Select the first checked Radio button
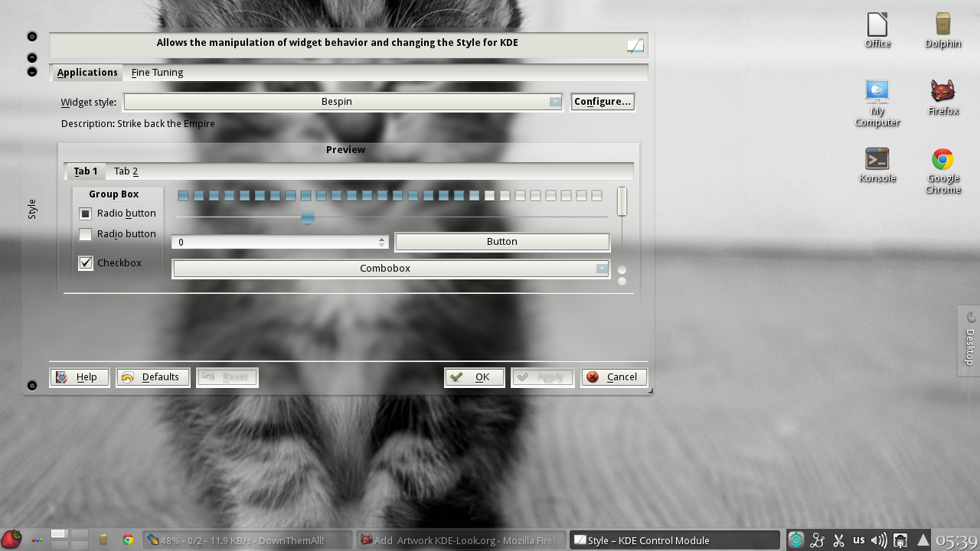 118,214
